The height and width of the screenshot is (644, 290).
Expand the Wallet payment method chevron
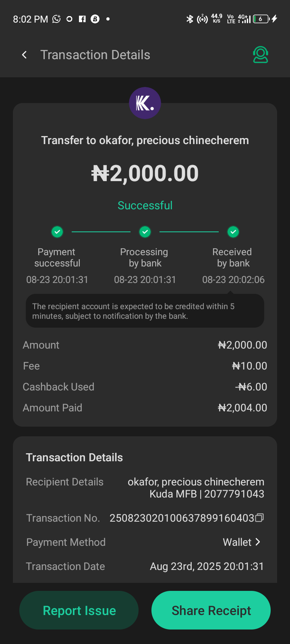[x=258, y=542]
